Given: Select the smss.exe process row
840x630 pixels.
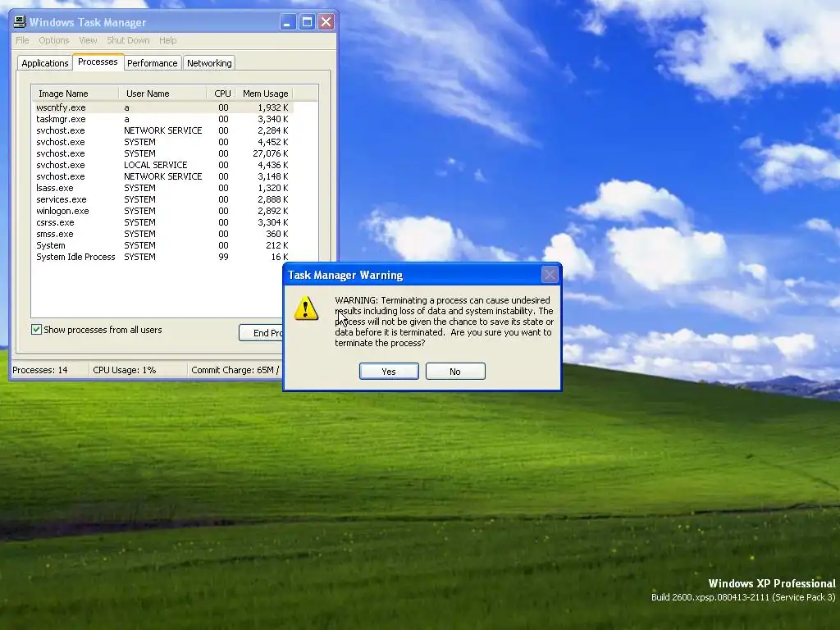Looking at the screenshot, I should tap(162, 234).
